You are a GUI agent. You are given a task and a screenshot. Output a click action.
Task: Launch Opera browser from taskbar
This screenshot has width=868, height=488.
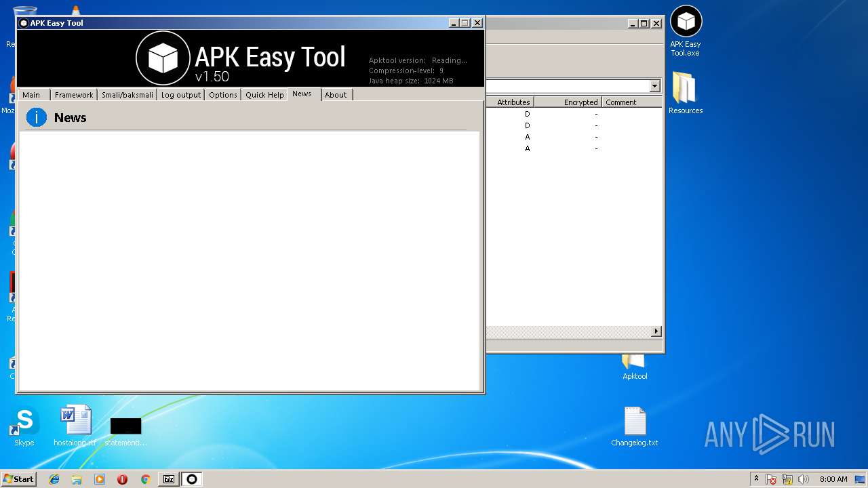(x=122, y=479)
